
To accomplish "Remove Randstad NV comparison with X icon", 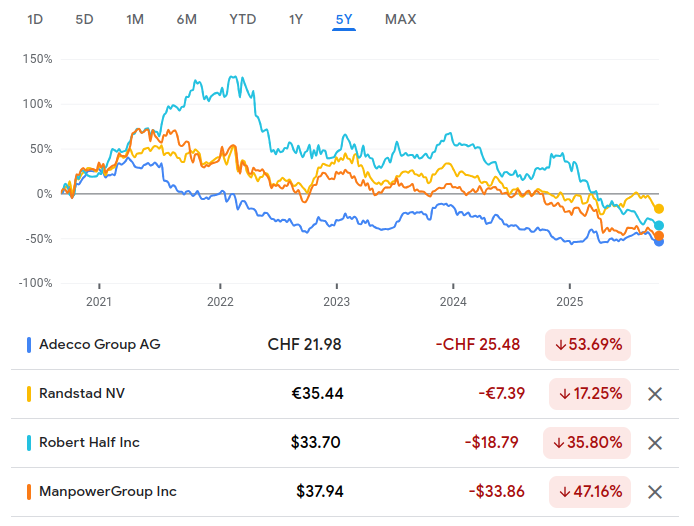I will click(655, 394).
